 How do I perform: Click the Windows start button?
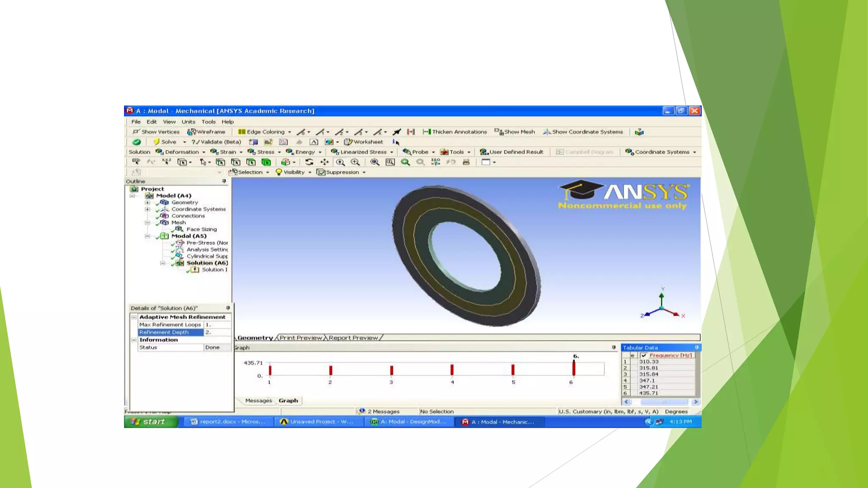pos(151,421)
